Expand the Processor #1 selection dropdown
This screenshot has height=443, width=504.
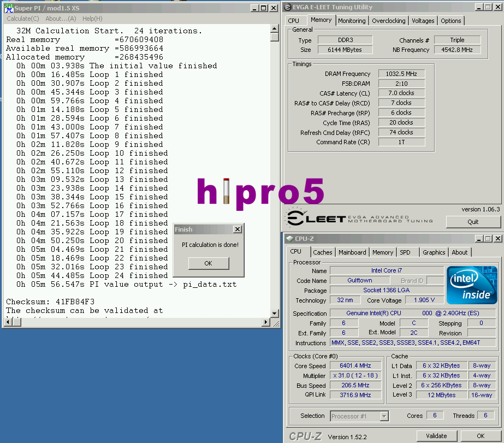[x=384, y=416]
